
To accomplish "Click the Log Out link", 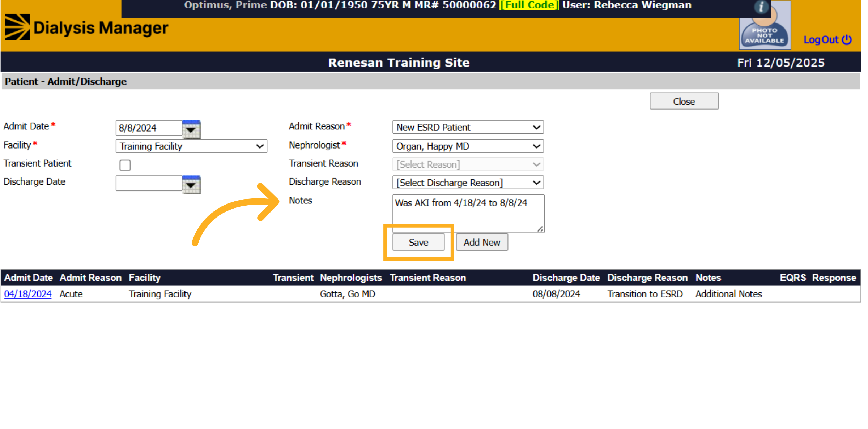I will coord(827,39).
